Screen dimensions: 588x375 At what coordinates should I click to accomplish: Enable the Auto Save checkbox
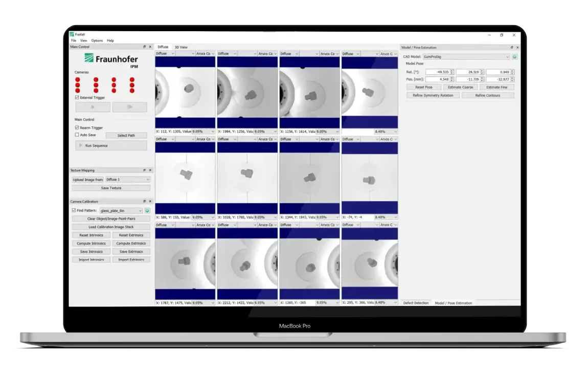click(x=77, y=135)
